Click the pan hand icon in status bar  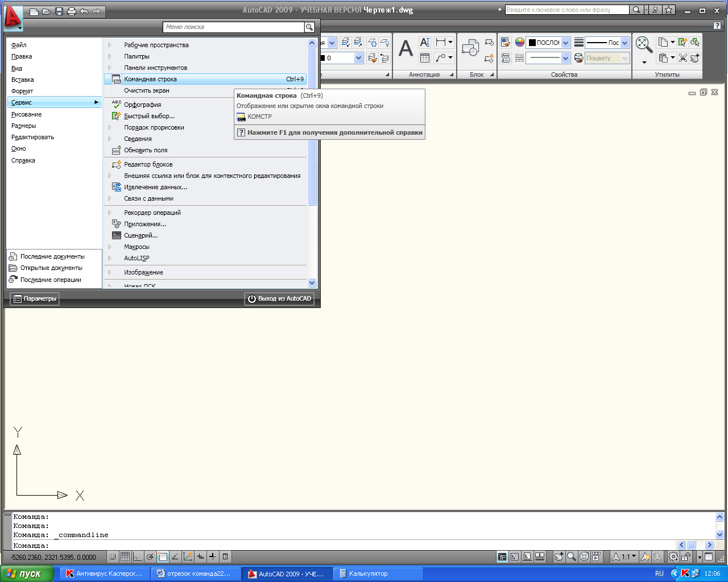[x=559, y=557]
